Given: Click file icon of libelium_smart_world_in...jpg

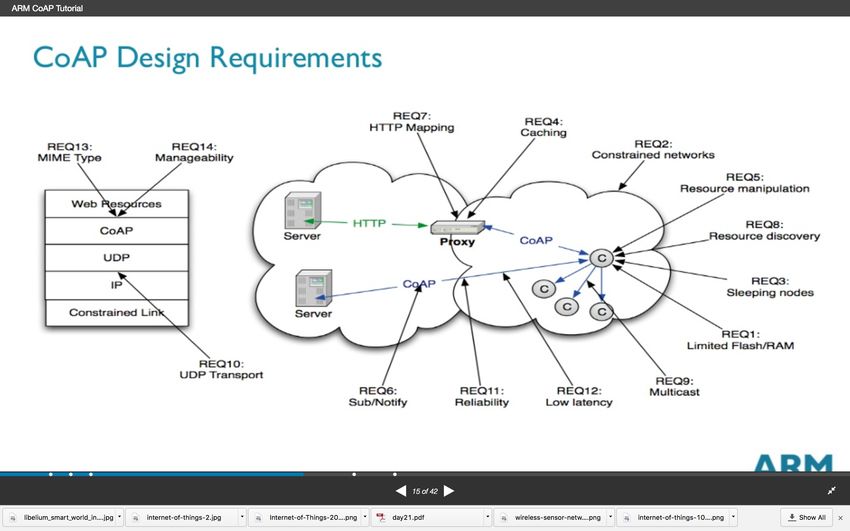Looking at the screenshot, I should point(12,518).
